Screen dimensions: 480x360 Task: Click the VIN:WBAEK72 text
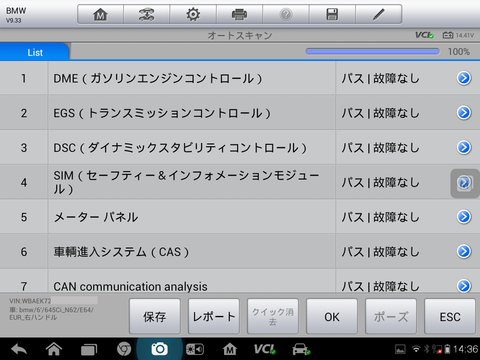point(30,301)
